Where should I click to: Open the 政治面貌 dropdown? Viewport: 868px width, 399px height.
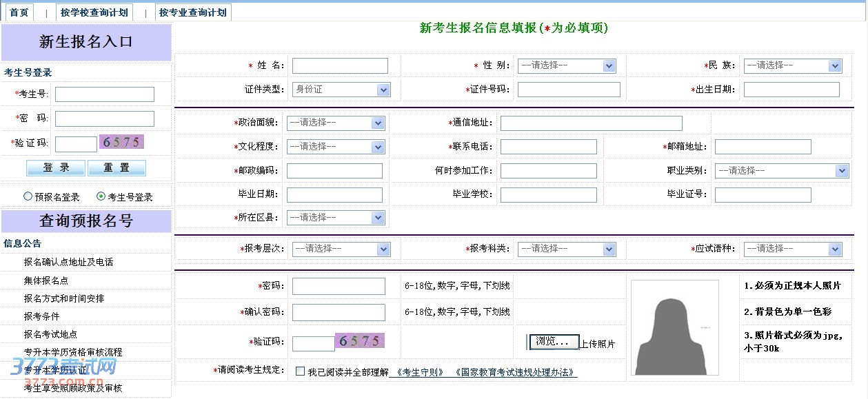click(x=335, y=123)
